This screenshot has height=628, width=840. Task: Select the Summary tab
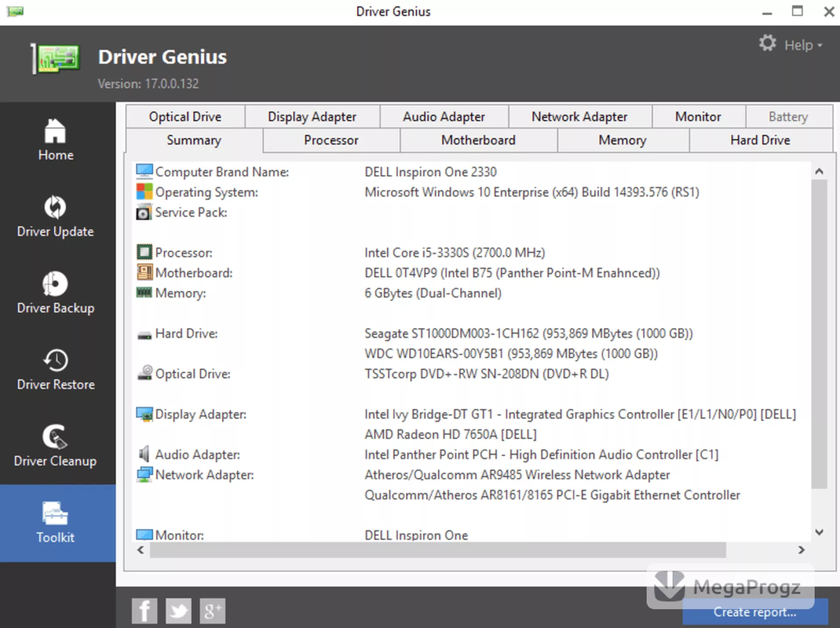click(x=194, y=140)
